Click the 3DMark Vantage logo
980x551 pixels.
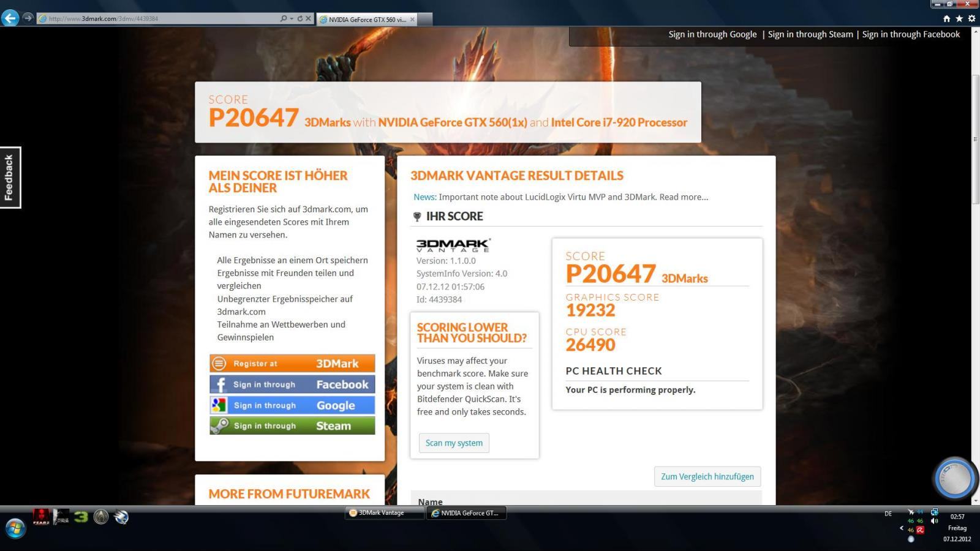point(453,245)
